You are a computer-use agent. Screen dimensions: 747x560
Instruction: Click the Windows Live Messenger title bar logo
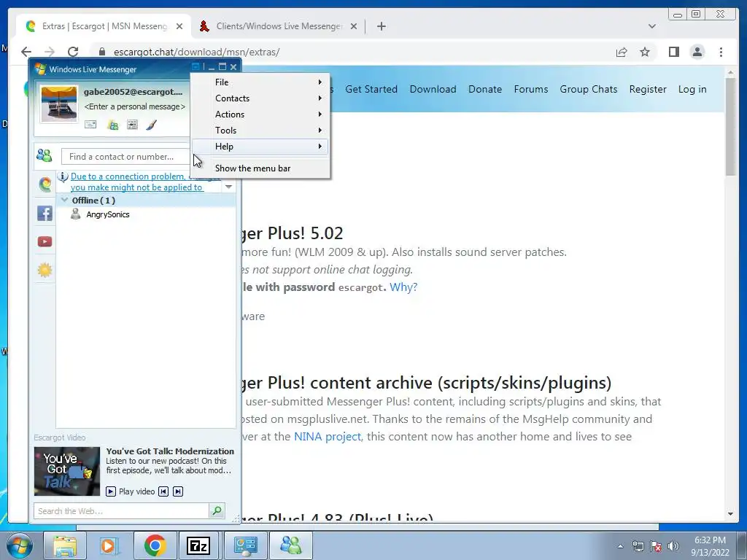tap(41, 69)
